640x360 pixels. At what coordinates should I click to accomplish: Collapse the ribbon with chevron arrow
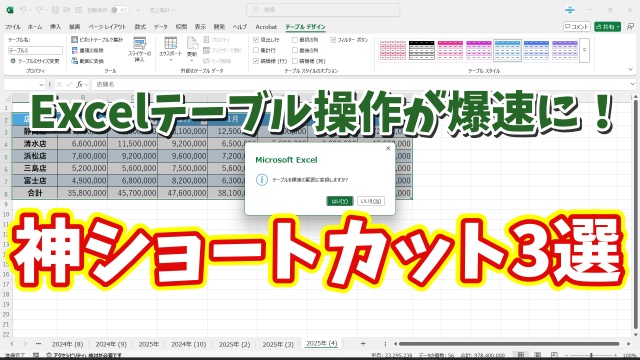[631, 70]
